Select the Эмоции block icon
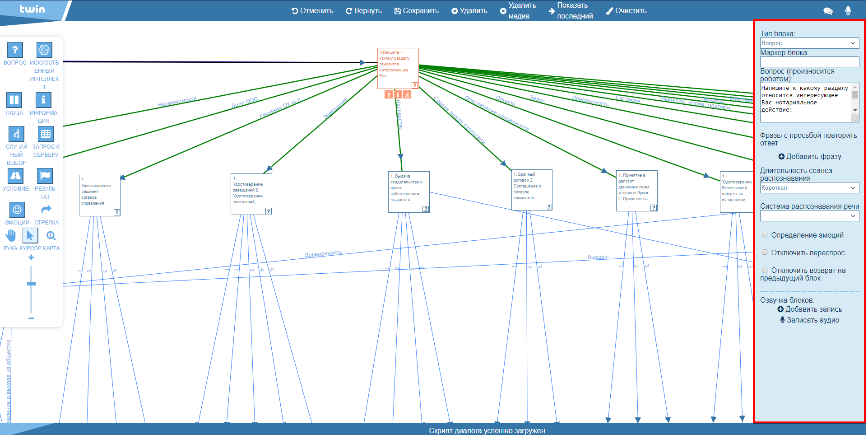The width and height of the screenshot is (868, 435). point(17,210)
